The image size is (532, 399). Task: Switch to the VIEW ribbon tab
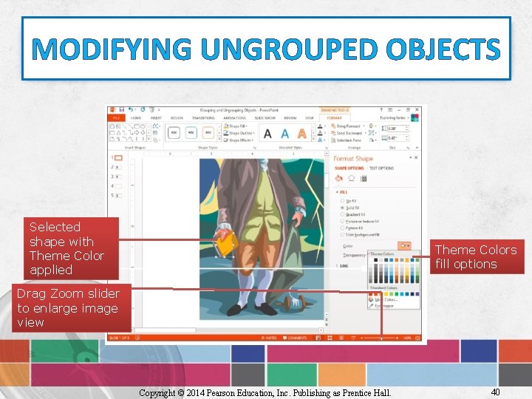click(310, 117)
